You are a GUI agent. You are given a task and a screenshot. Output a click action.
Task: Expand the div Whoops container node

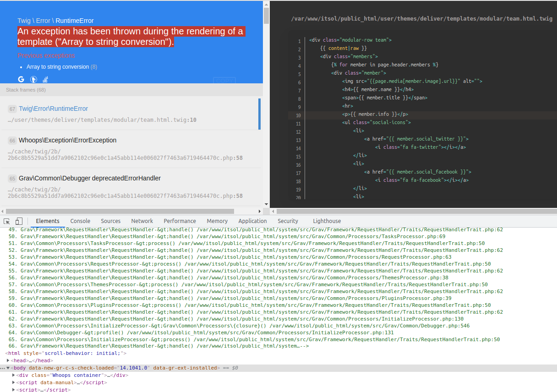point(14,375)
